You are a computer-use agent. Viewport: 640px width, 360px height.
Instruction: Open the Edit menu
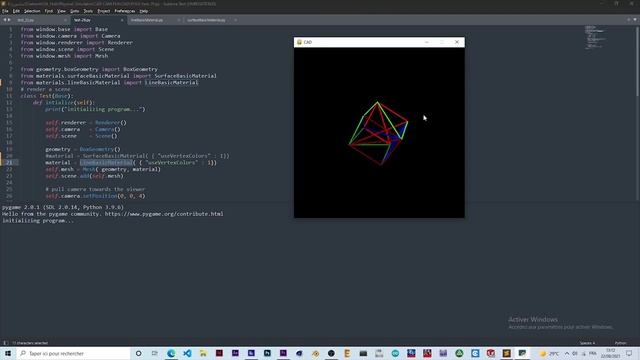point(16,11)
